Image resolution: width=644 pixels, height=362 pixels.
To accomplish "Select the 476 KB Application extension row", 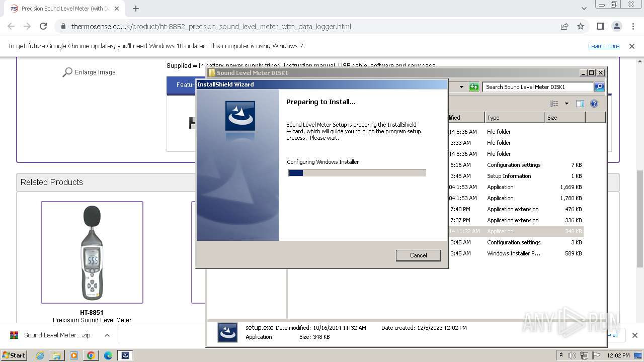I will click(x=515, y=209).
